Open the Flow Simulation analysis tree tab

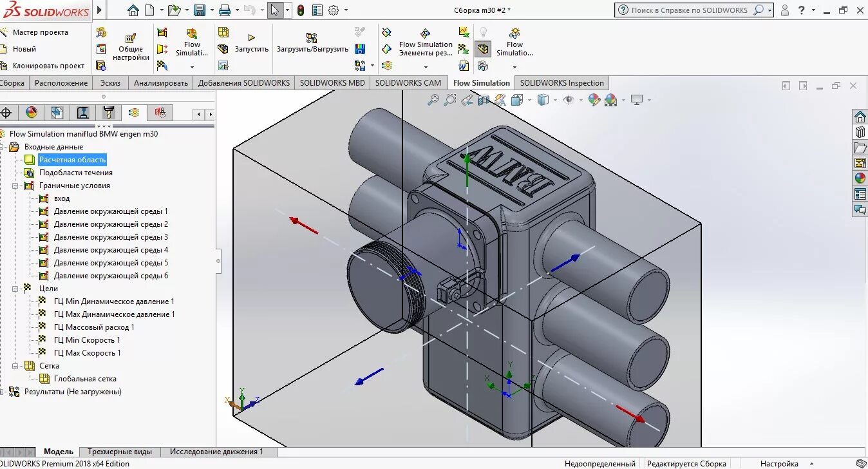click(134, 113)
